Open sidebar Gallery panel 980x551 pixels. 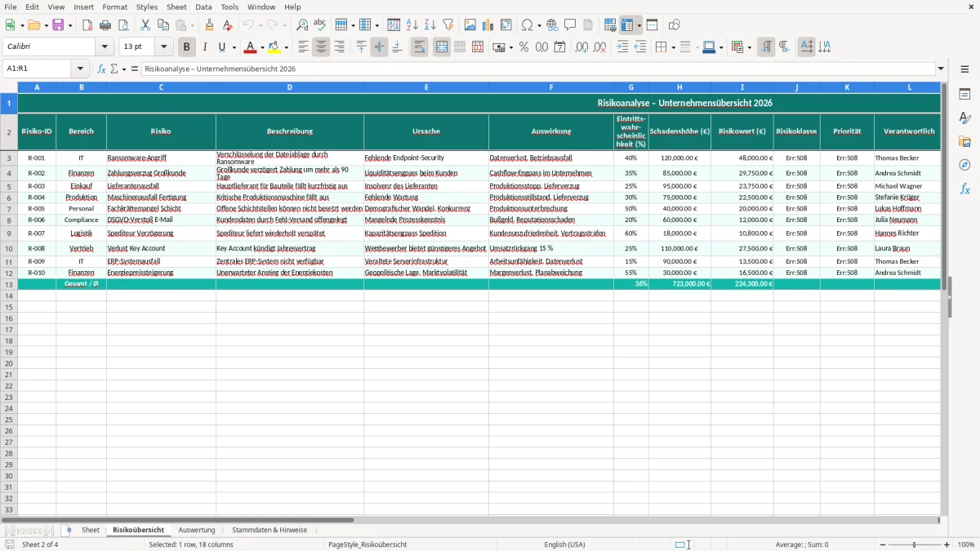click(x=965, y=141)
